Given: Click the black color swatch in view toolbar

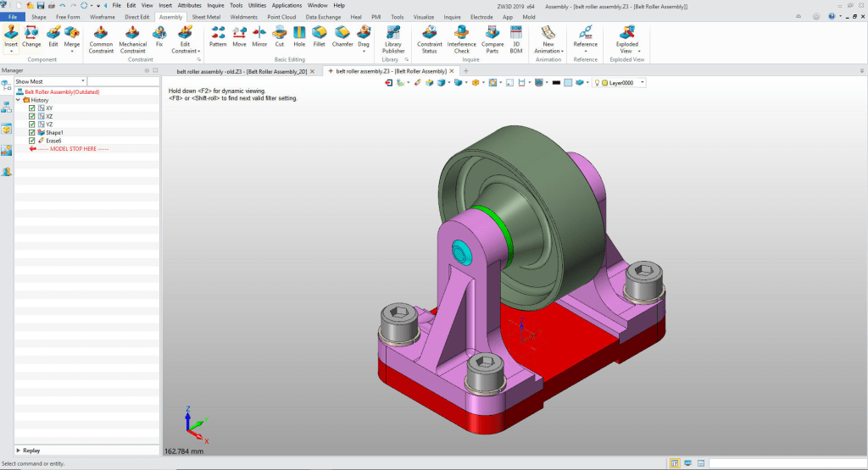Looking at the screenshot, I should (555, 83).
